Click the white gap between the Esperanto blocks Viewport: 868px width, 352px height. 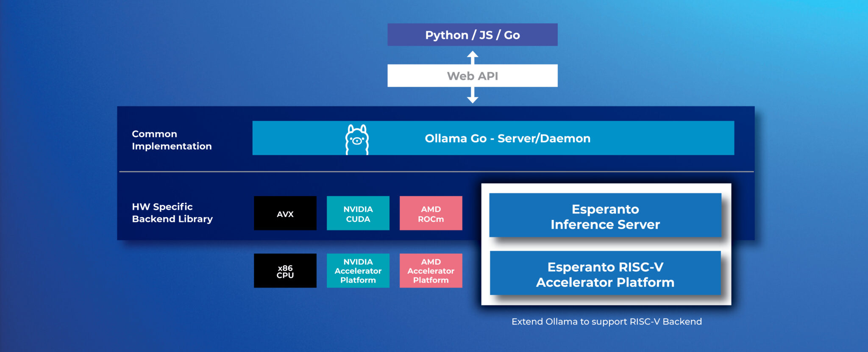[606, 244]
